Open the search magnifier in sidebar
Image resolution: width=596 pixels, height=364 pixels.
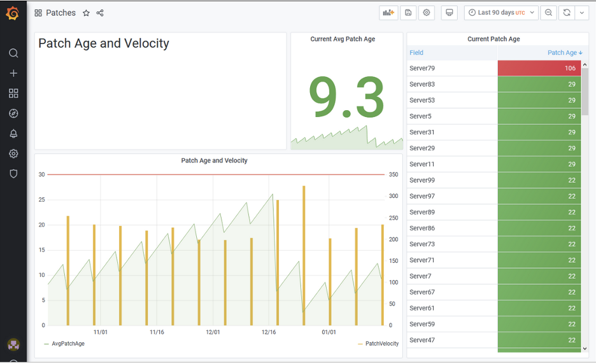(x=13, y=53)
